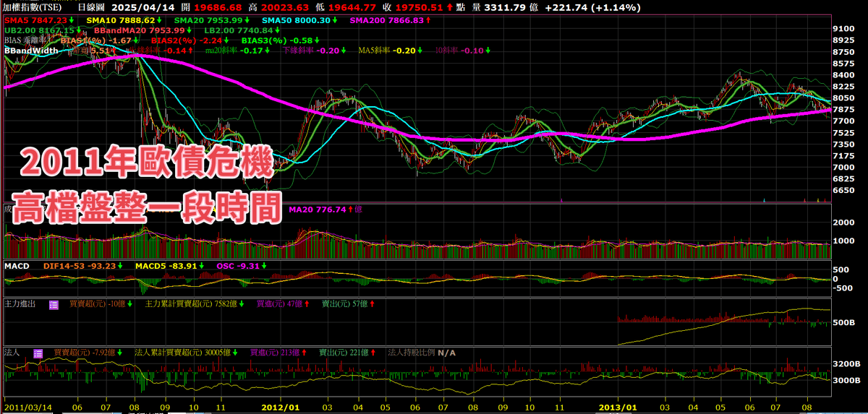Image resolution: width=868 pixels, height=414 pixels.
Task: Click 買進(元) 213億 in 法人 panel
Action: [x=276, y=353]
